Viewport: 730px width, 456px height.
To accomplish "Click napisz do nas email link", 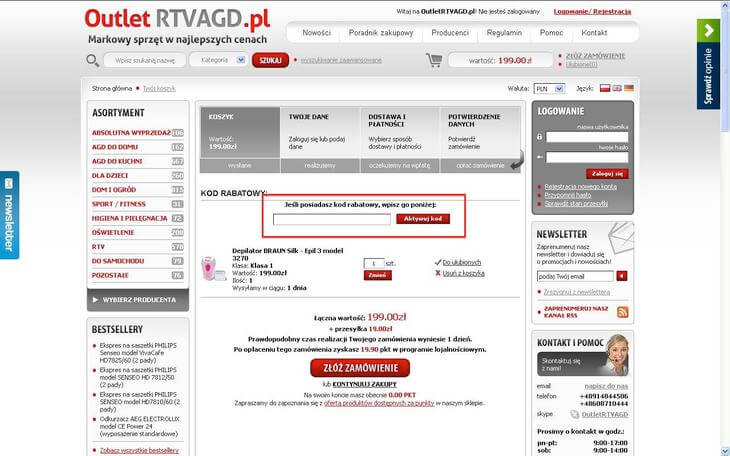I will [x=606, y=386].
